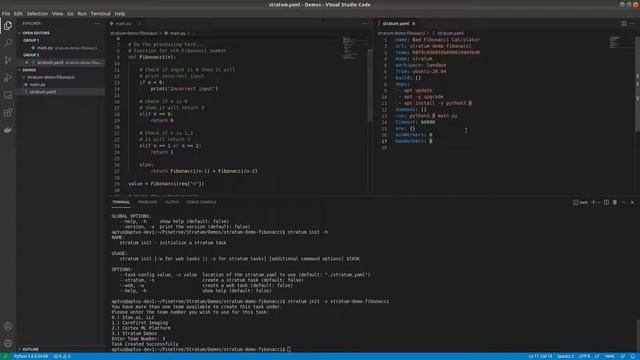640x360 pixels.
Task: Select the Terminal panel tab
Action: click(x=121, y=202)
